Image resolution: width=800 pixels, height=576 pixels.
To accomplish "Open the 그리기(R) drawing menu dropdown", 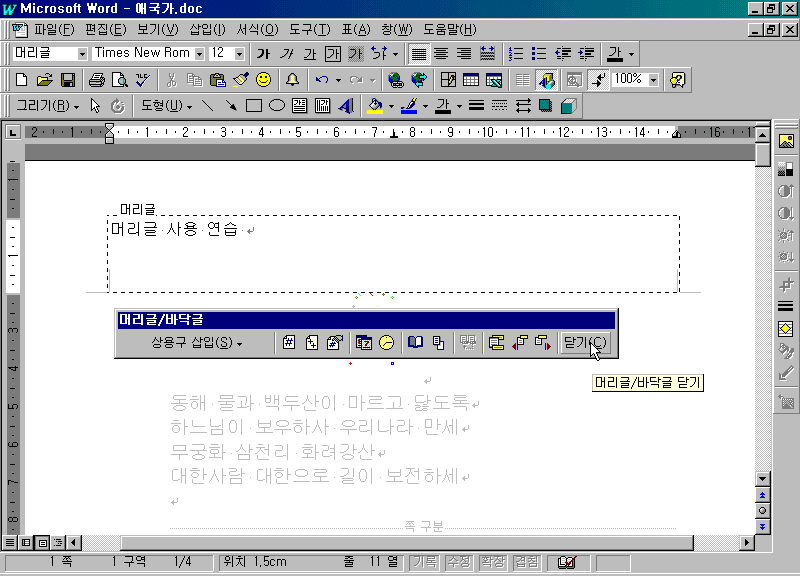I will [47, 106].
